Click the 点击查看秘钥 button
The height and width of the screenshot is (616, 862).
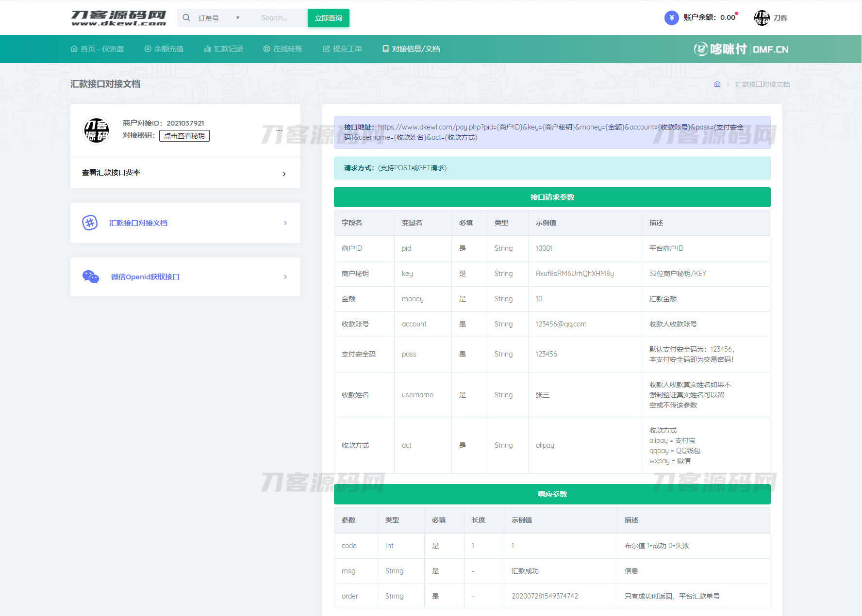(x=184, y=136)
